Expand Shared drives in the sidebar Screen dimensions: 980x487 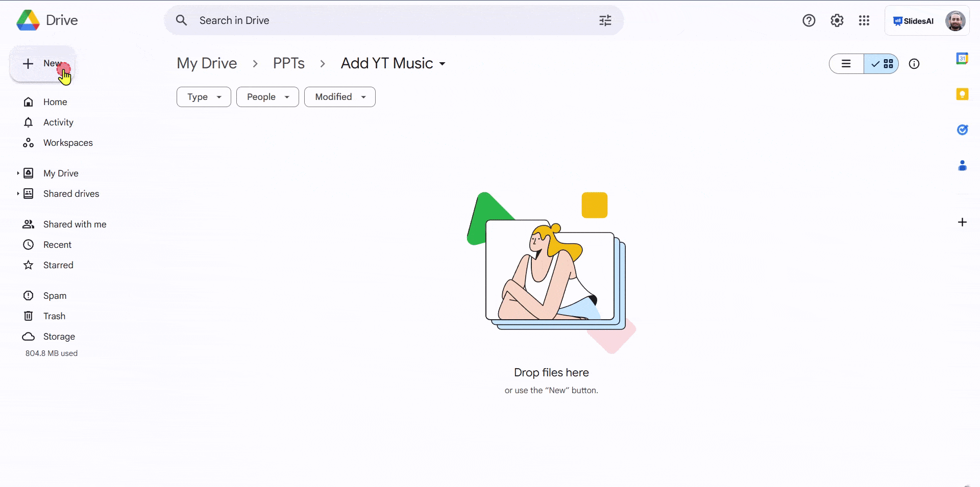[x=18, y=194]
